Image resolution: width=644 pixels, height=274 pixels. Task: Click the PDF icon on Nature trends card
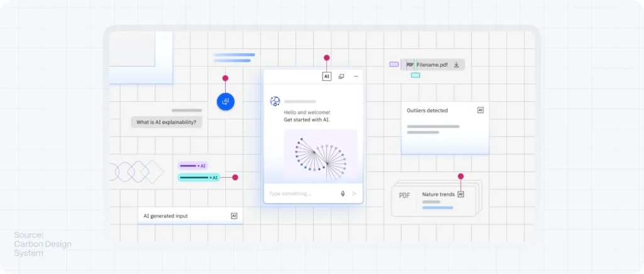[404, 195]
